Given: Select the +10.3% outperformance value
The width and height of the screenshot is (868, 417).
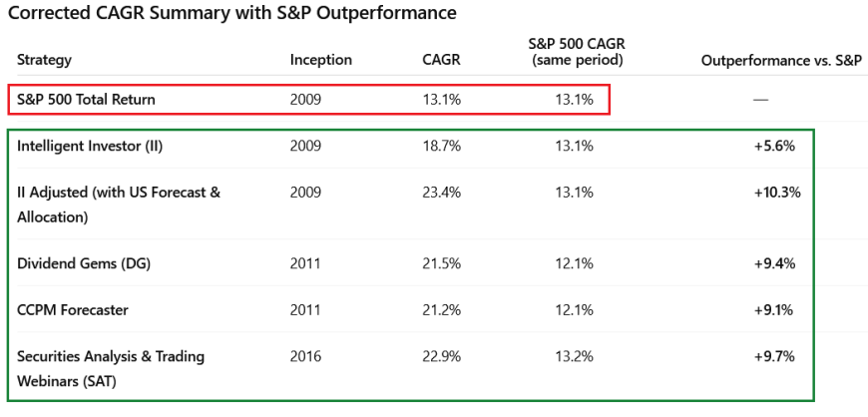Looking at the screenshot, I should 777,192.
